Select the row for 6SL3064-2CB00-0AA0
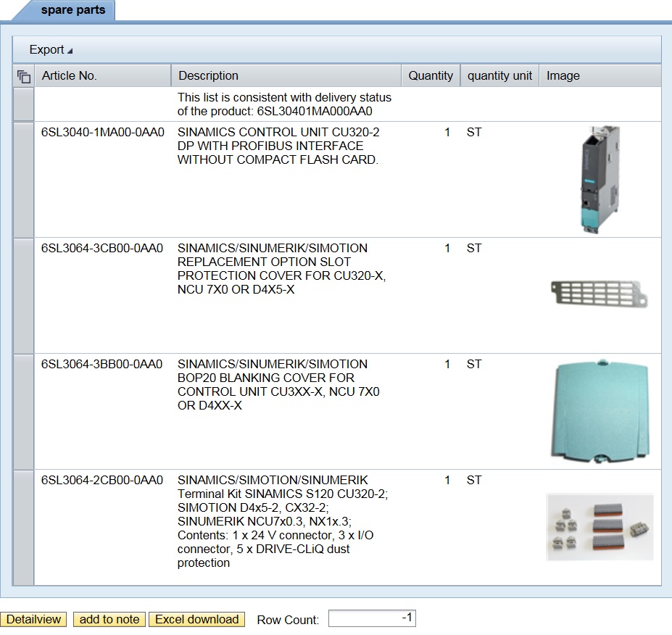The image size is (672, 635). pos(24,528)
